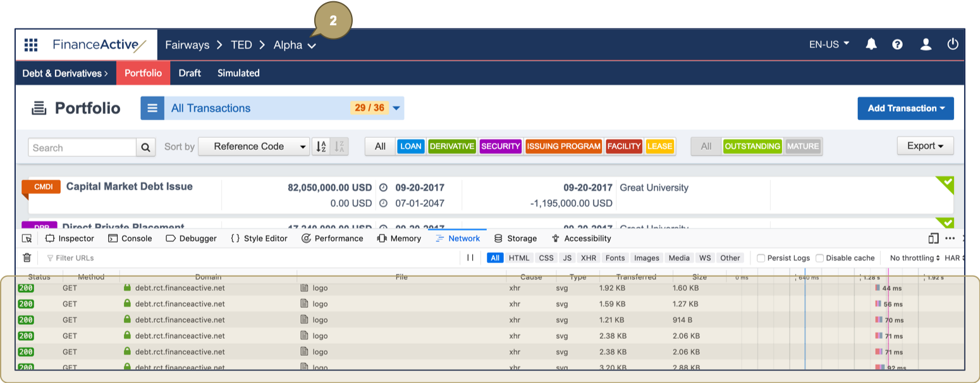Toggle the LOAN transaction filter
The width and height of the screenshot is (980, 383).
coord(410,147)
